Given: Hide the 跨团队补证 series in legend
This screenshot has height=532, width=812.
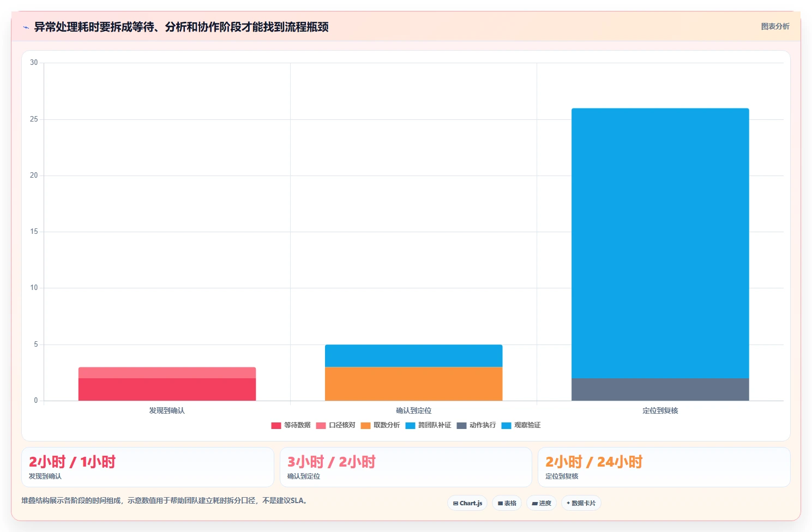Looking at the screenshot, I should (410, 426).
